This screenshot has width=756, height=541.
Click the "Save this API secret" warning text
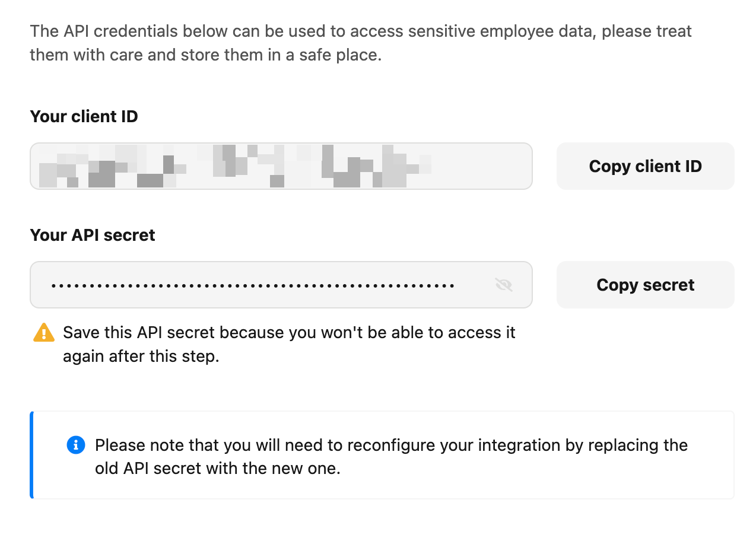coord(289,333)
